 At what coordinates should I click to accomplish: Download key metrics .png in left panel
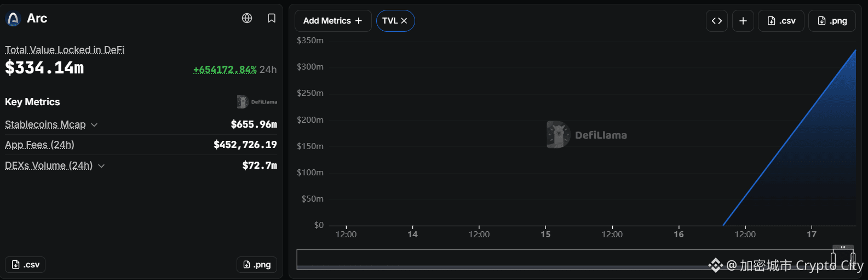[x=257, y=265]
